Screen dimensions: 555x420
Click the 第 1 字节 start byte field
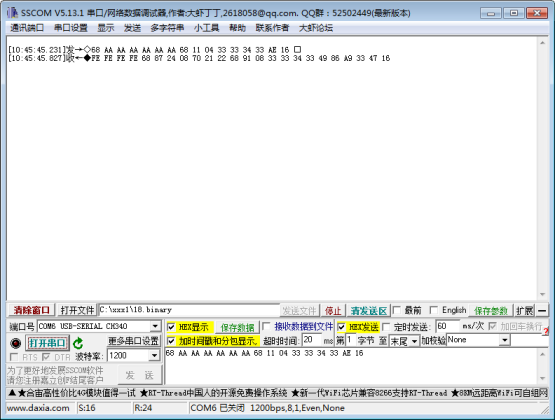pos(350,340)
